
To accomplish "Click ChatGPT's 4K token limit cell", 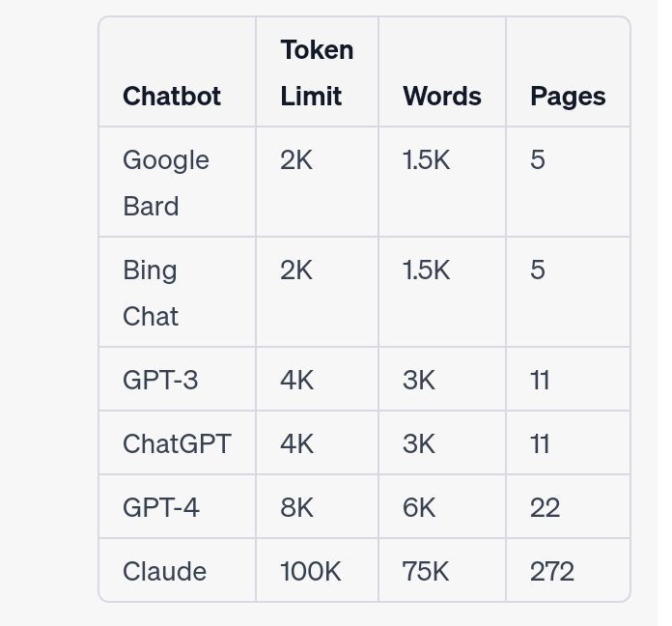I will tap(296, 443).
